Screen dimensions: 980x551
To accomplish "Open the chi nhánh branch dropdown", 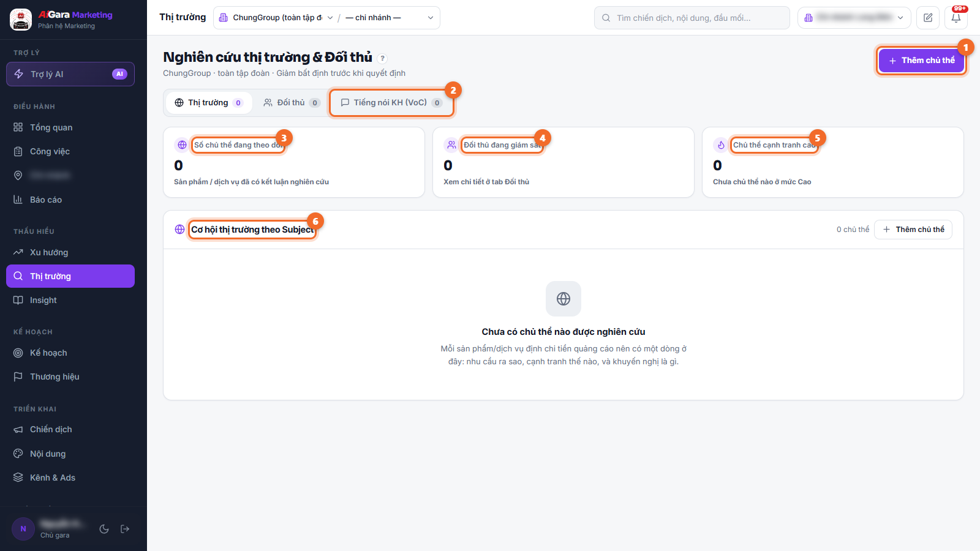I will (390, 18).
